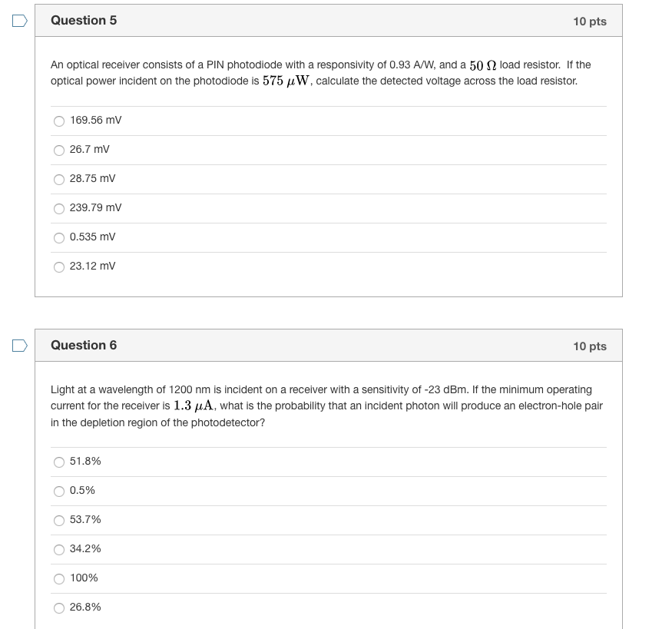Choose the 26.8% answer
Screen dimensions: 672x629
[59, 607]
